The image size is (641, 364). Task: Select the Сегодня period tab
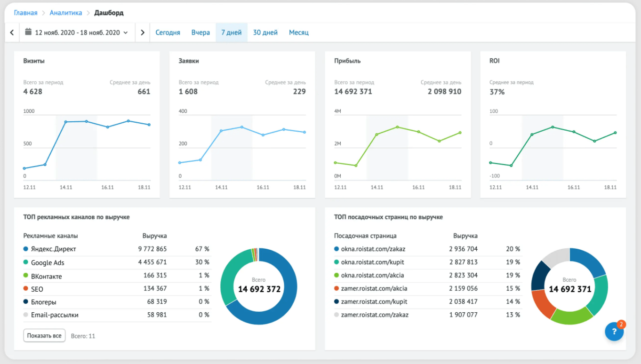pyautogui.click(x=168, y=33)
